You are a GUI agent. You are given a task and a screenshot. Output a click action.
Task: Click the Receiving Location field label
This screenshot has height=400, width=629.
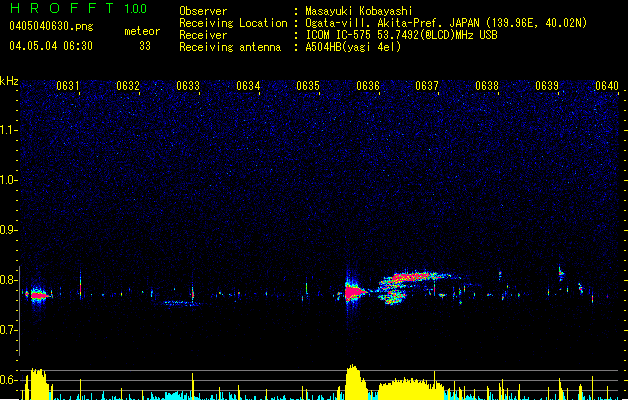[233, 23]
